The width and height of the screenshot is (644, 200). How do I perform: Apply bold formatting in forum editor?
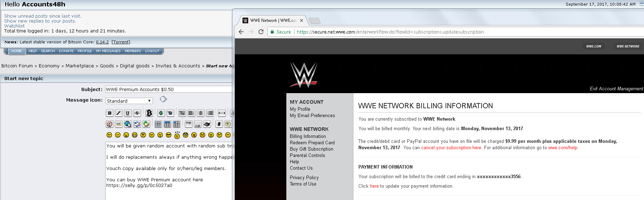109,113
